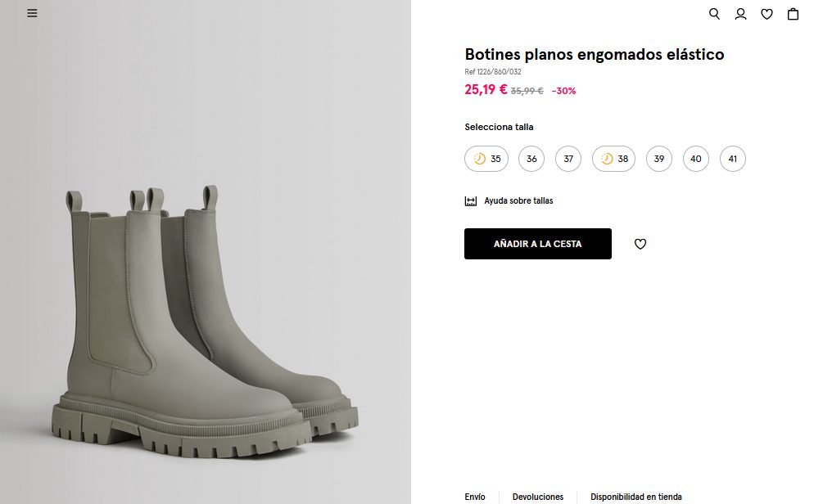Open the Ayuda sobre tallas link

[x=518, y=200]
